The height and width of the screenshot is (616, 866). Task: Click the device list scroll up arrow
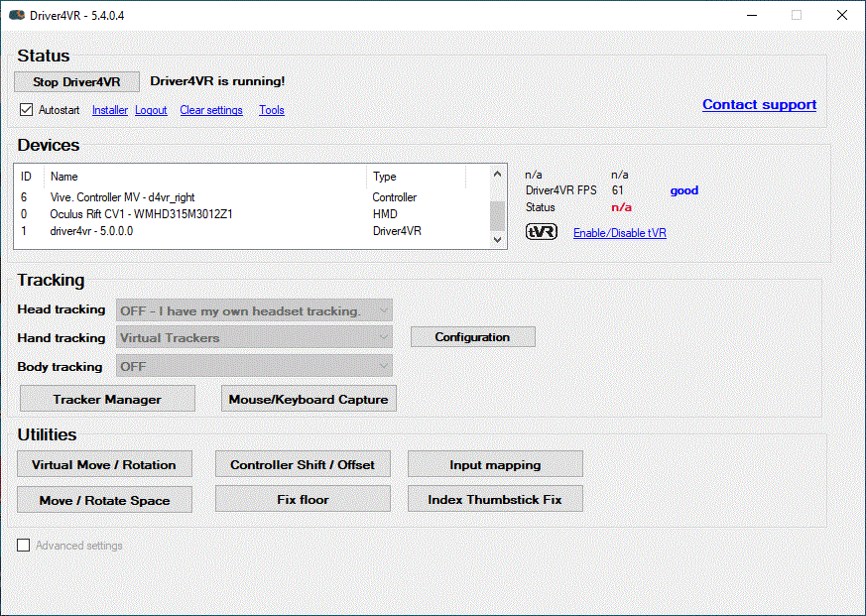pos(497,174)
